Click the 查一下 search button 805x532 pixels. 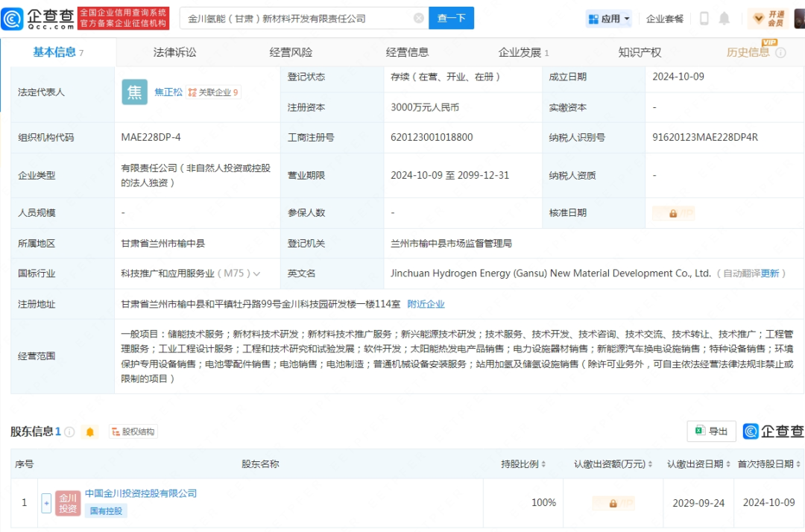tap(451, 19)
